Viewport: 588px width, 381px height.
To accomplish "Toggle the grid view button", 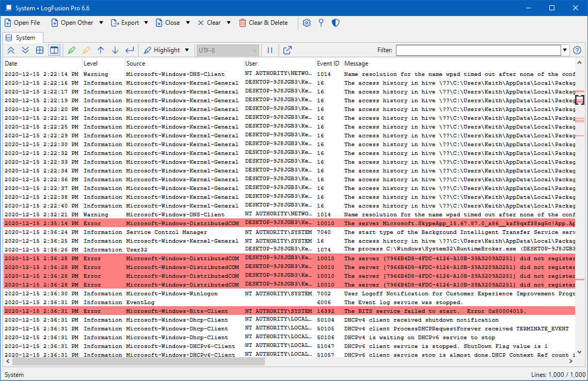I will 39,50.
